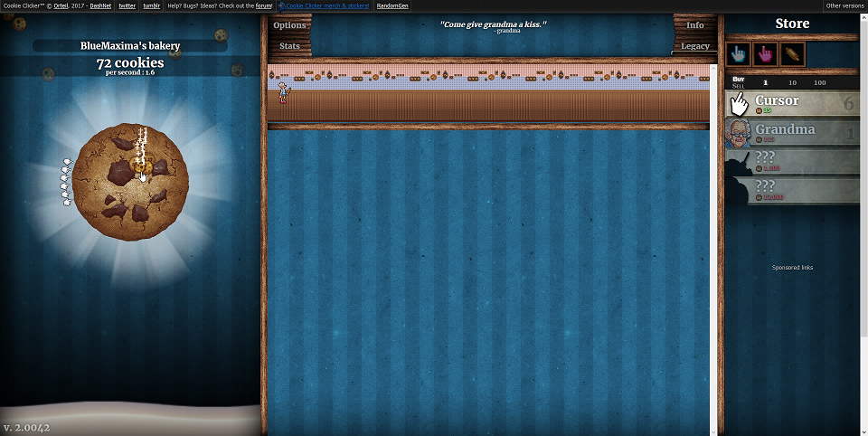Open the DashNet link
This screenshot has height=436, width=868.
pos(100,5)
